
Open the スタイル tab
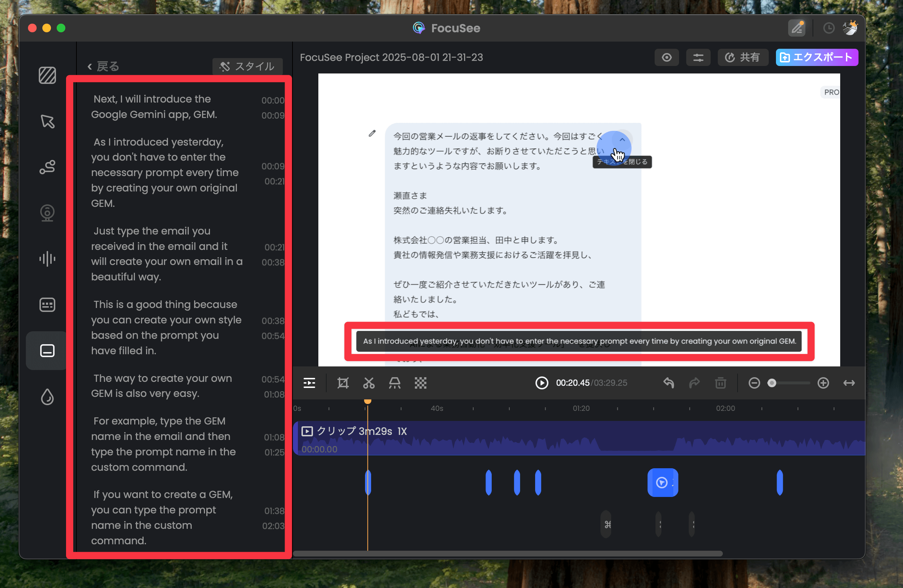[247, 66]
